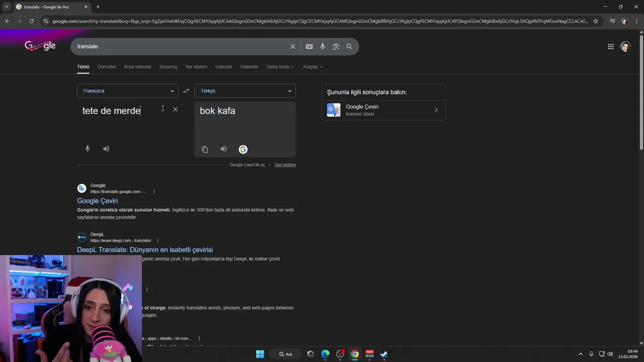The height and width of the screenshot is (362, 644).
Task: Swap the source and target languages
Action: click(x=186, y=91)
